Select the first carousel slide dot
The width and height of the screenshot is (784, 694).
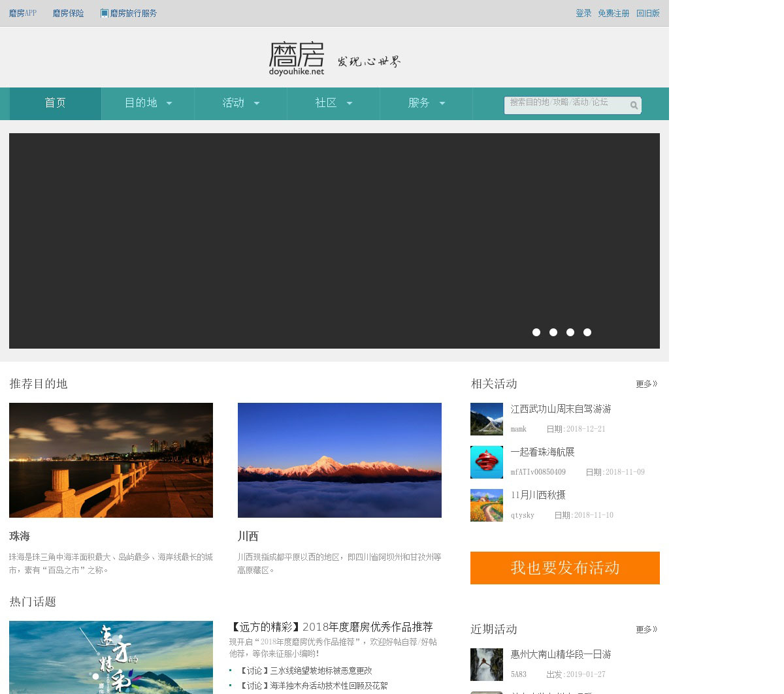[536, 332]
